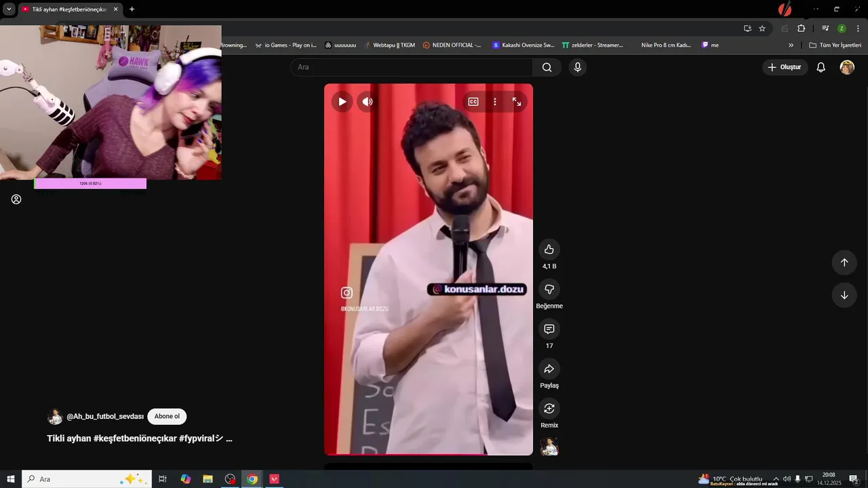
Task: Open the sound source thumbnail below Remix
Action: 549,447
